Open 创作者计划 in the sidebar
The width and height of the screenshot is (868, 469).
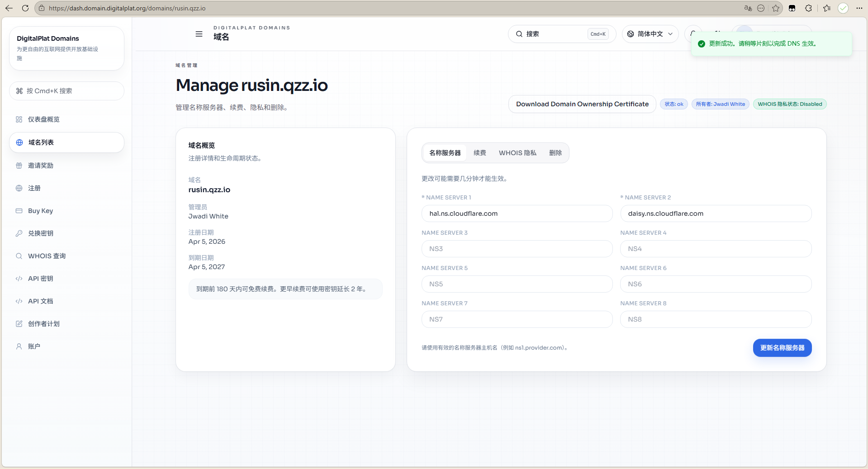coord(43,324)
